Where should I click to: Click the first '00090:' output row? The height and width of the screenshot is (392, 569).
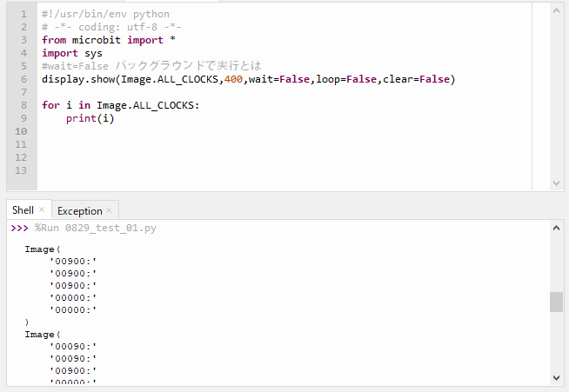(x=73, y=346)
